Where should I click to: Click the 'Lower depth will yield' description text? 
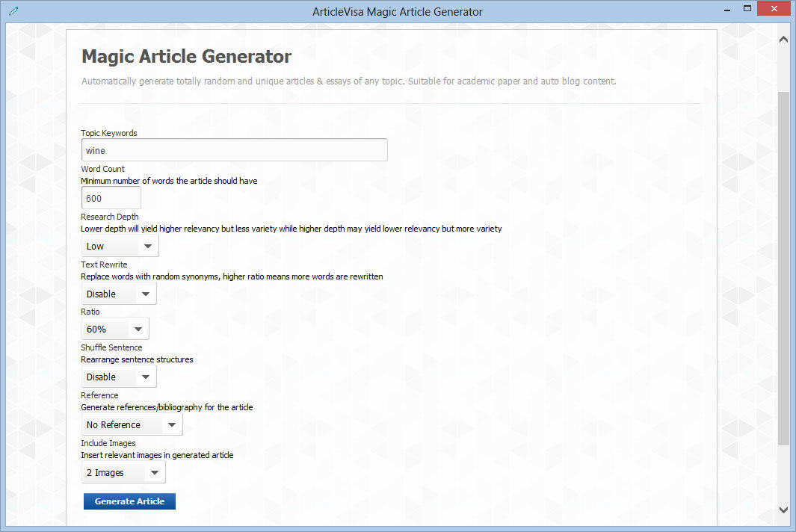291,229
